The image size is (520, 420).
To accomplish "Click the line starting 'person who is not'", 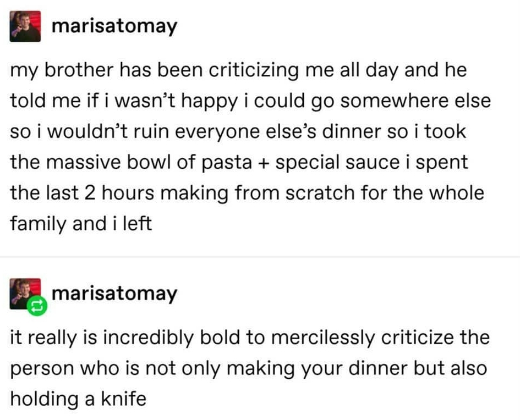I will tap(248, 368).
